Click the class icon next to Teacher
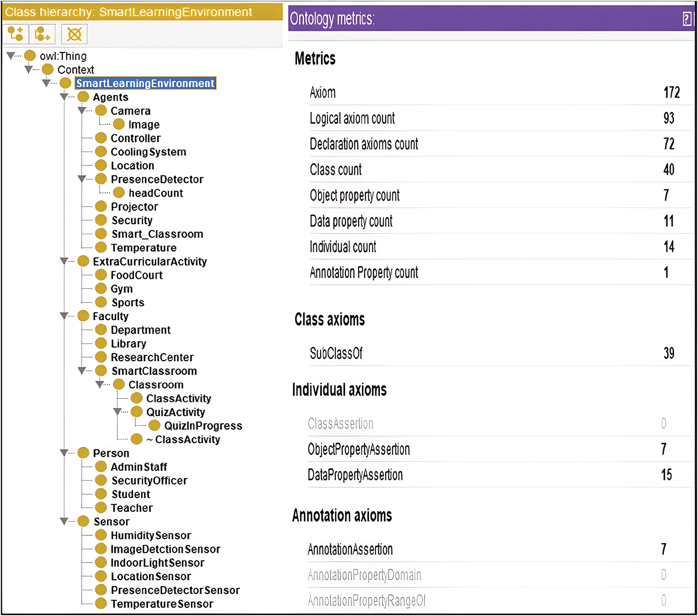Image resolution: width=698 pixels, height=616 pixels. [x=101, y=508]
